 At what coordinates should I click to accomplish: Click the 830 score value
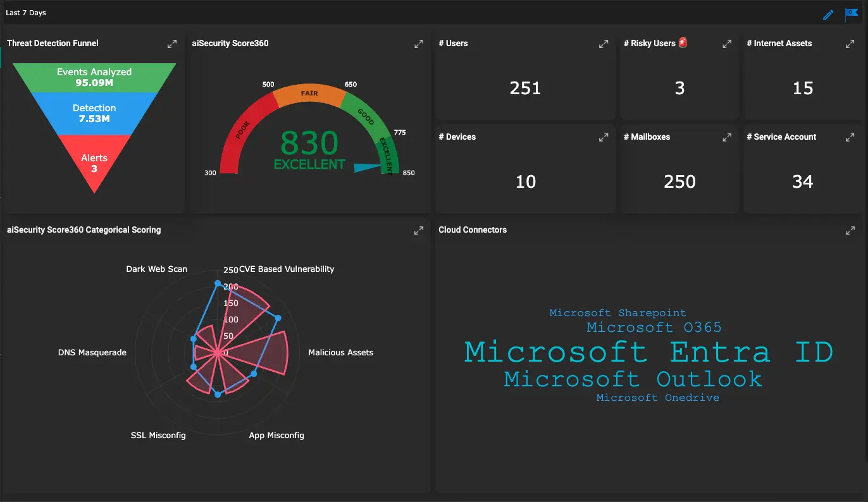pos(309,143)
